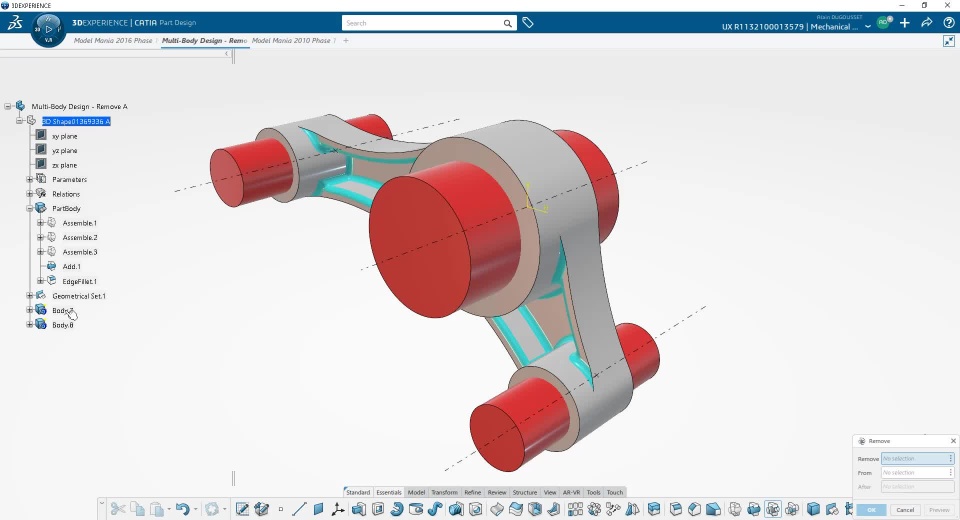960x520 pixels.
Task: Select the Mirror tool
Action: point(632,509)
